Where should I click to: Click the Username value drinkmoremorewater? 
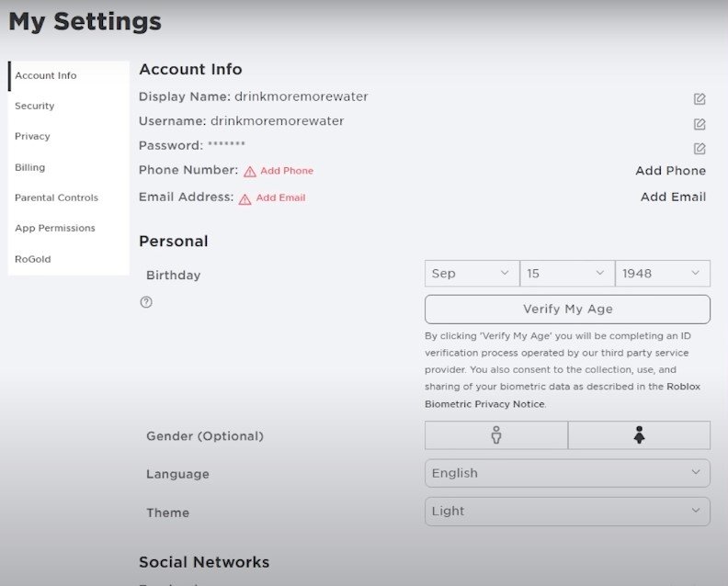pyautogui.click(x=278, y=121)
